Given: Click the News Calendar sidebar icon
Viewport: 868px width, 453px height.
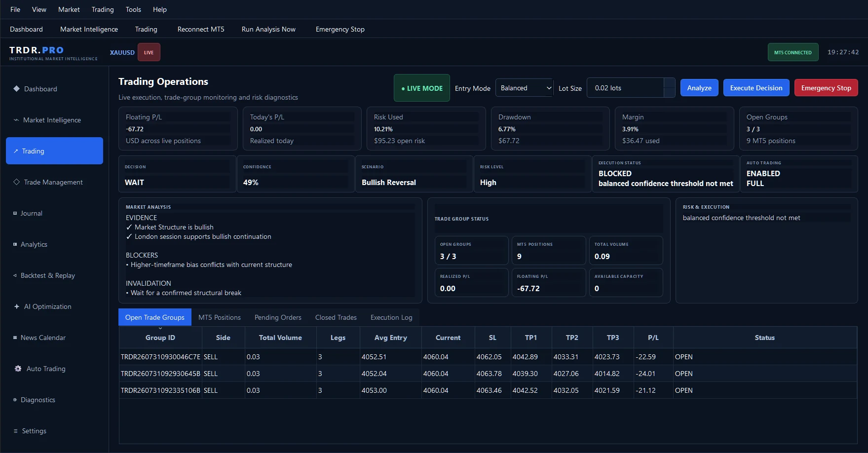Looking at the screenshot, I should point(15,338).
